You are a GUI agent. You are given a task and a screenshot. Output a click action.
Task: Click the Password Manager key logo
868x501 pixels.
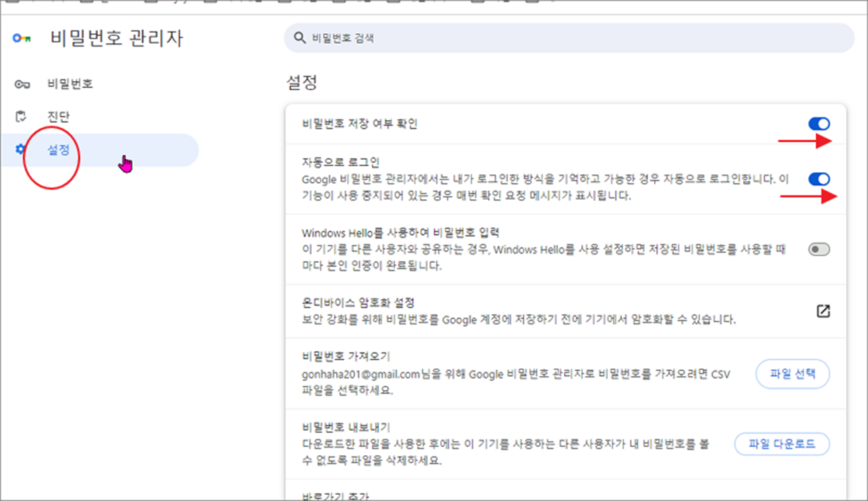pos(22,39)
